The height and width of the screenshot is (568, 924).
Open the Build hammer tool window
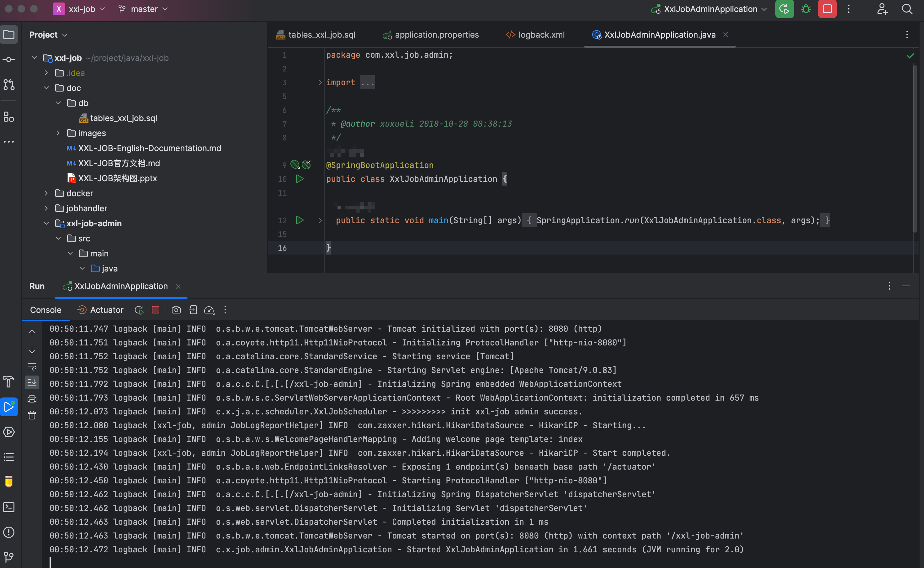9,382
